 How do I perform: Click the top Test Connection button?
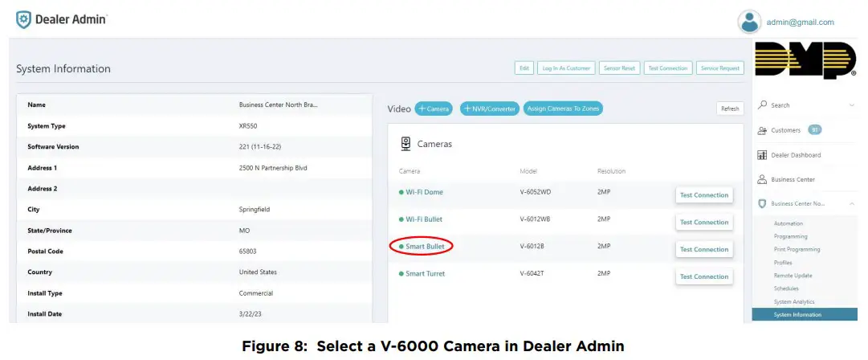pos(668,68)
